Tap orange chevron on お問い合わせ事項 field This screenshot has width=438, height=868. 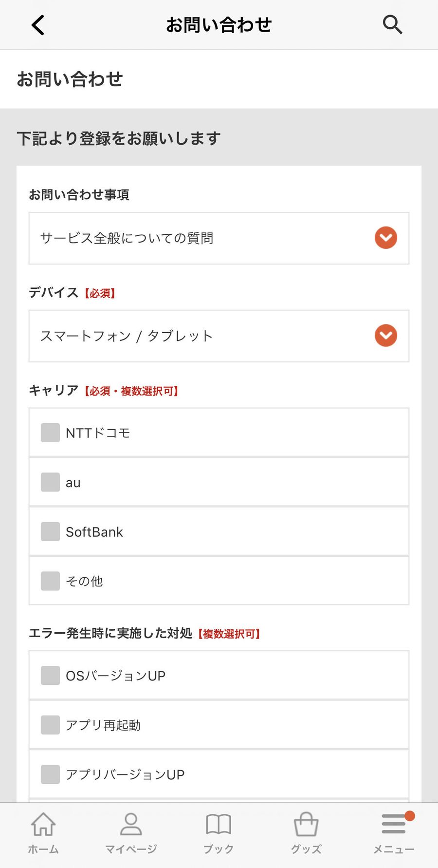click(386, 238)
